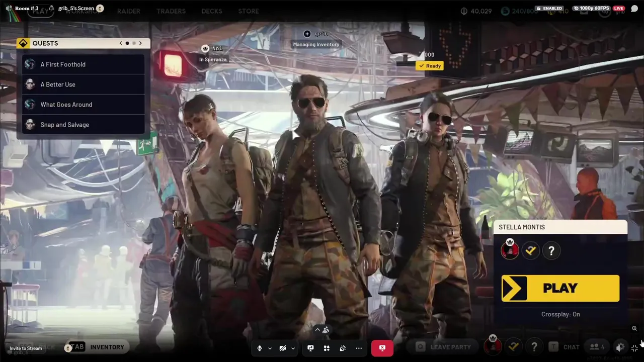Switch to the TRADERS tab

(171, 11)
